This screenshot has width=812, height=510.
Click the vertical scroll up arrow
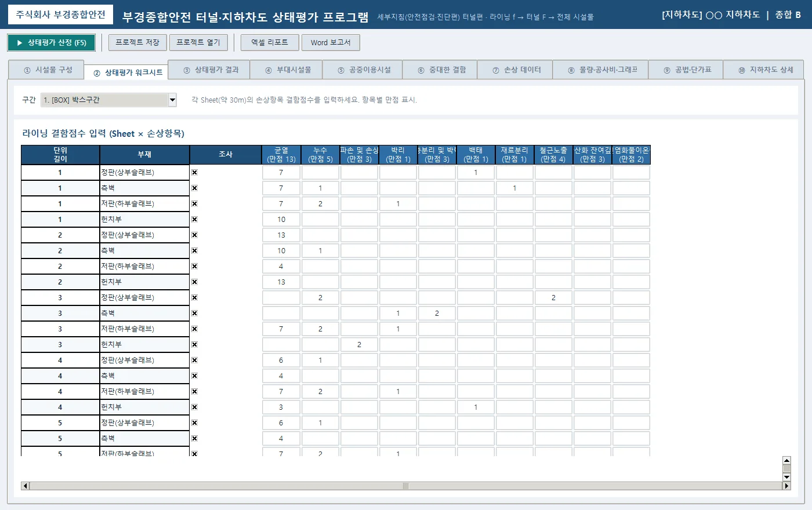pos(786,460)
